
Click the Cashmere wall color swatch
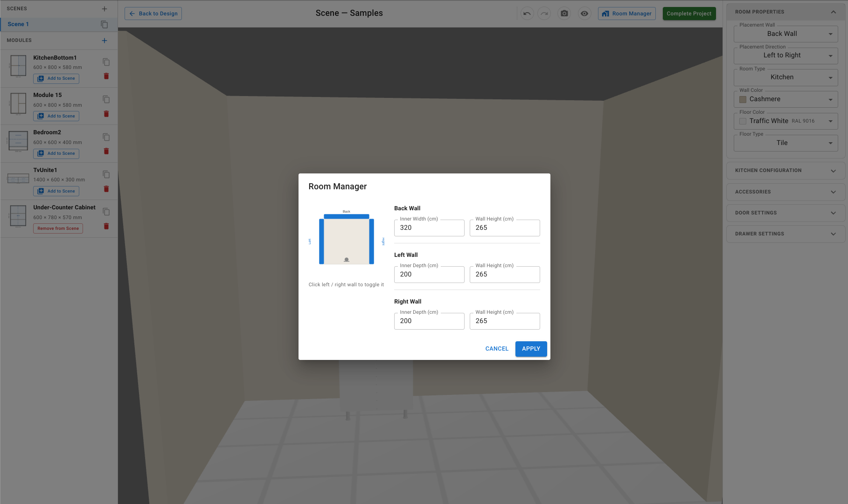tap(743, 99)
